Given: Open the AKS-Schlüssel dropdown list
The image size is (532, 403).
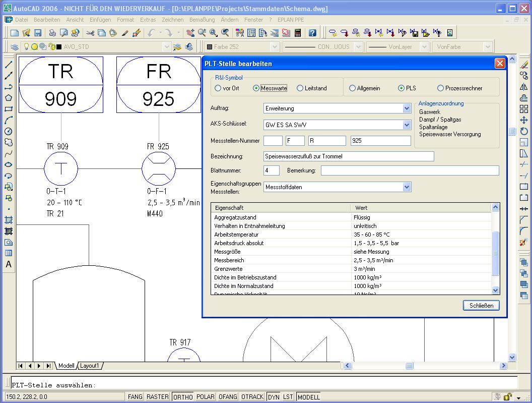Looking at the screenshot, I should (x=407, y=125).
